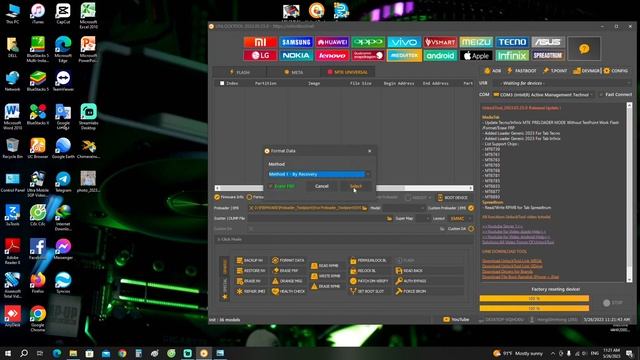Select the Asus brand tile
Screen dimensions: 640x360
[x=548, y=42]
